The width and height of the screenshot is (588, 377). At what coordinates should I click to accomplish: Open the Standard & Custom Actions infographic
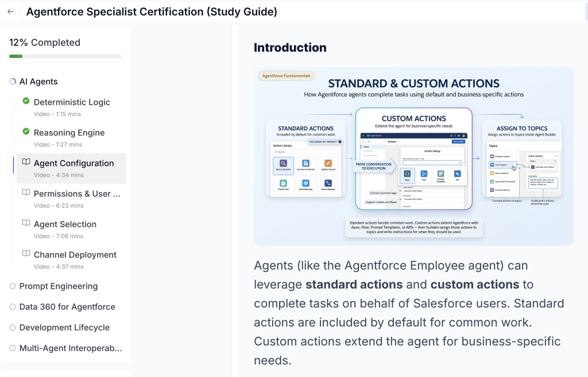point(413,156)
